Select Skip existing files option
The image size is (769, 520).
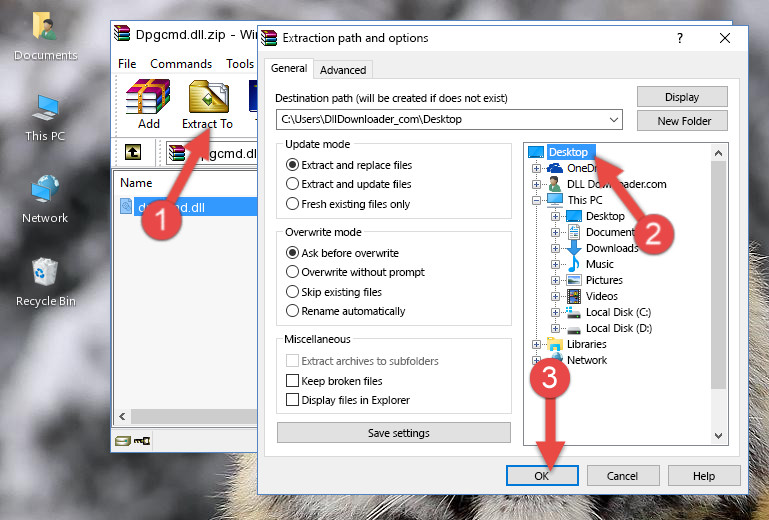pyautogui.click(x=292, y=292)
